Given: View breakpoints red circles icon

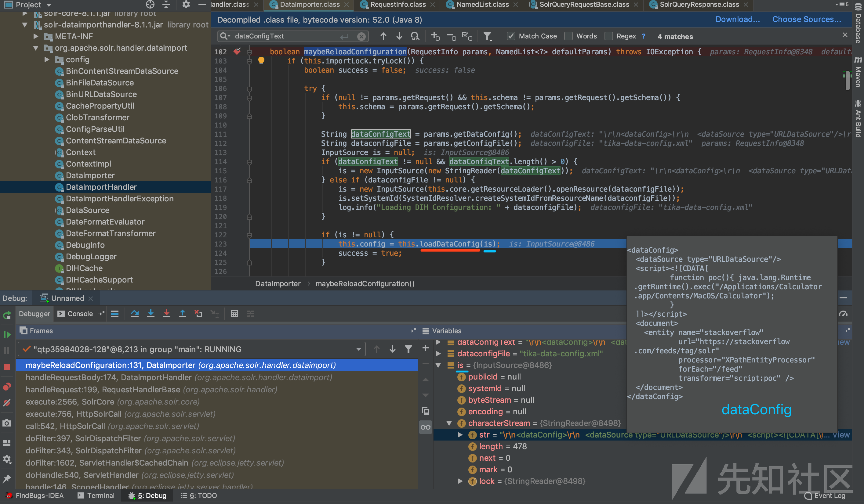Looking at the screenshot, I should (7, 387).
